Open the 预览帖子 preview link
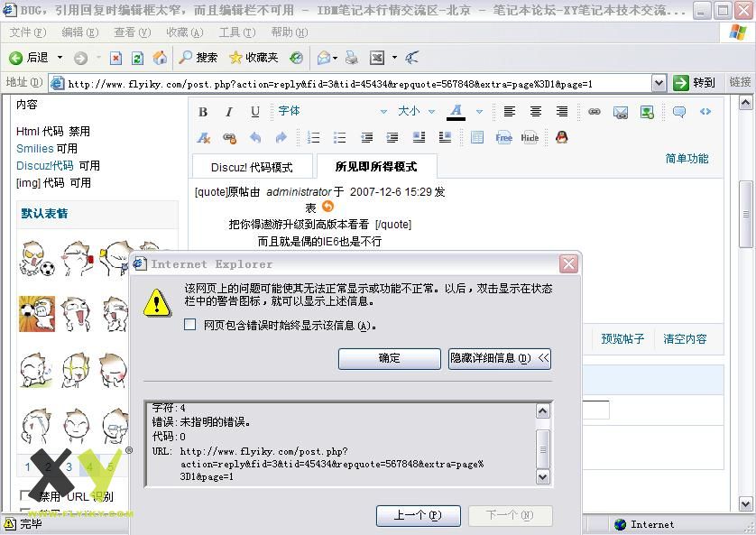This screenshot has width=756, height=535. [x=622, y=338]
